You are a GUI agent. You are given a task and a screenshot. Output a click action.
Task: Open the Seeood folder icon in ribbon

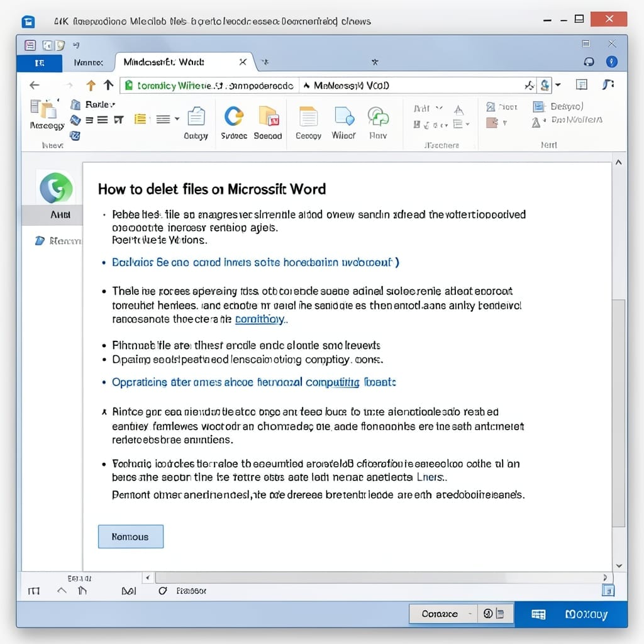(x=269, y=116)
